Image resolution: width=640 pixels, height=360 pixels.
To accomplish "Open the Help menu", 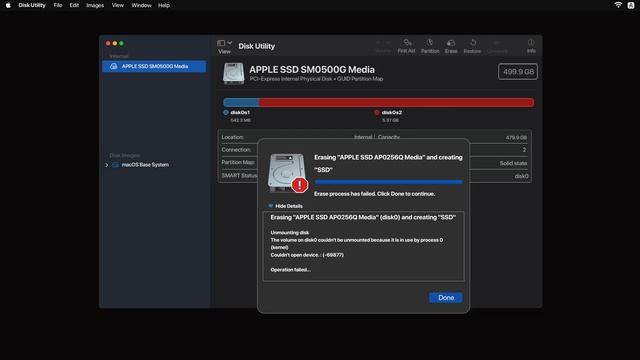I will click(x=164, y=5).
